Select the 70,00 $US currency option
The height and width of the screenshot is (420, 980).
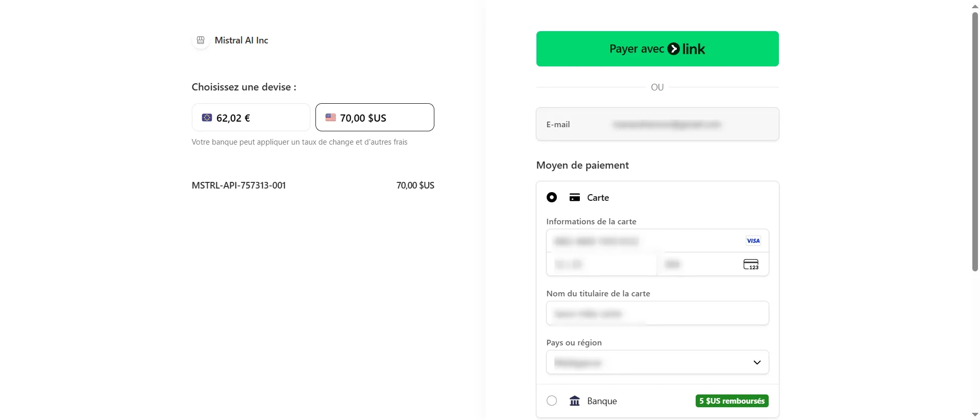(374, 117)
